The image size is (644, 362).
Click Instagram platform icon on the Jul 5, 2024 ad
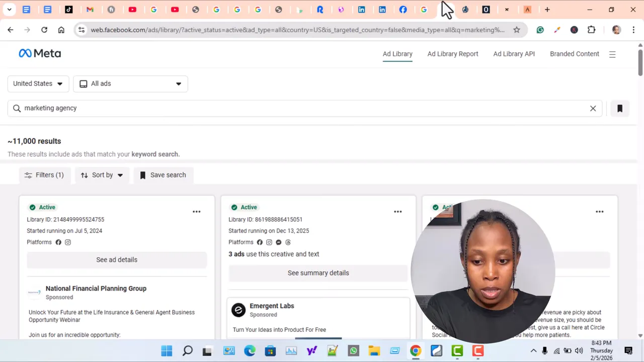pos(68,242)
